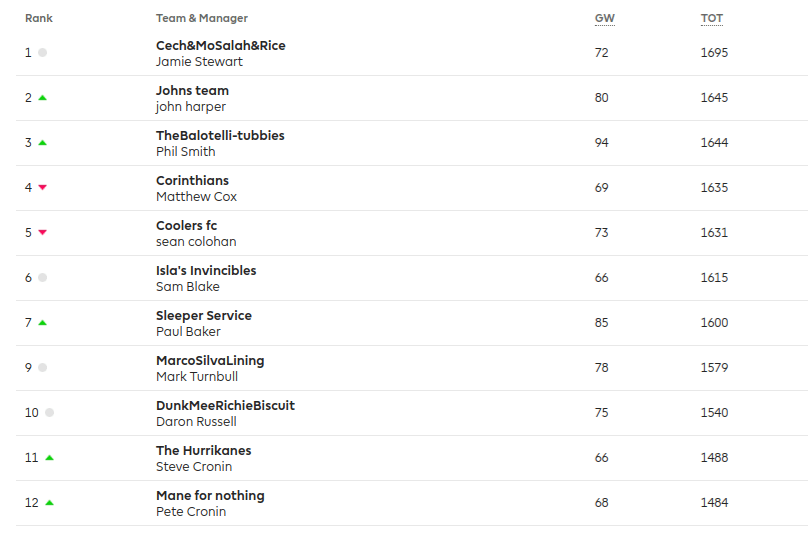Click the red down arrow beside rank 5

42,233
